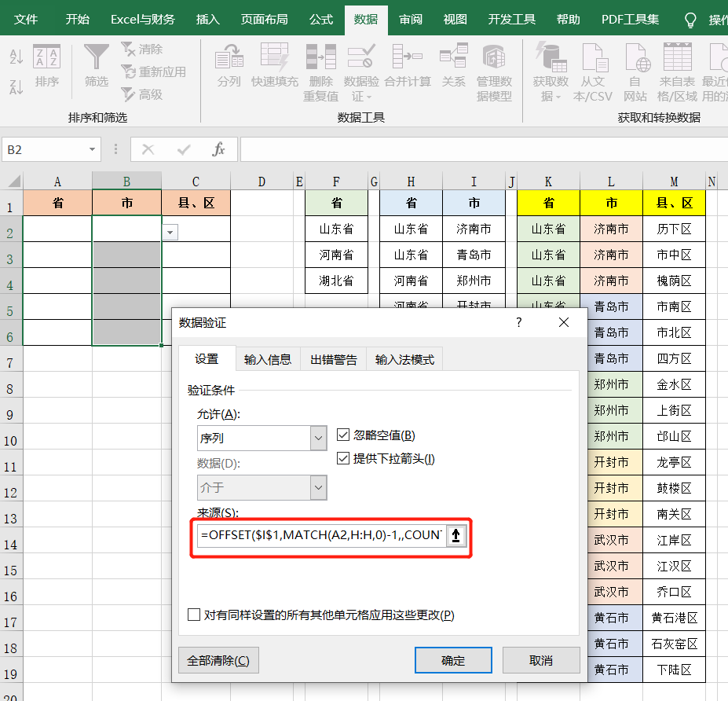Viewport: 728px width, 701px height.
Task: Open 管理数据模型 data model
Action: tap(494, 73)
